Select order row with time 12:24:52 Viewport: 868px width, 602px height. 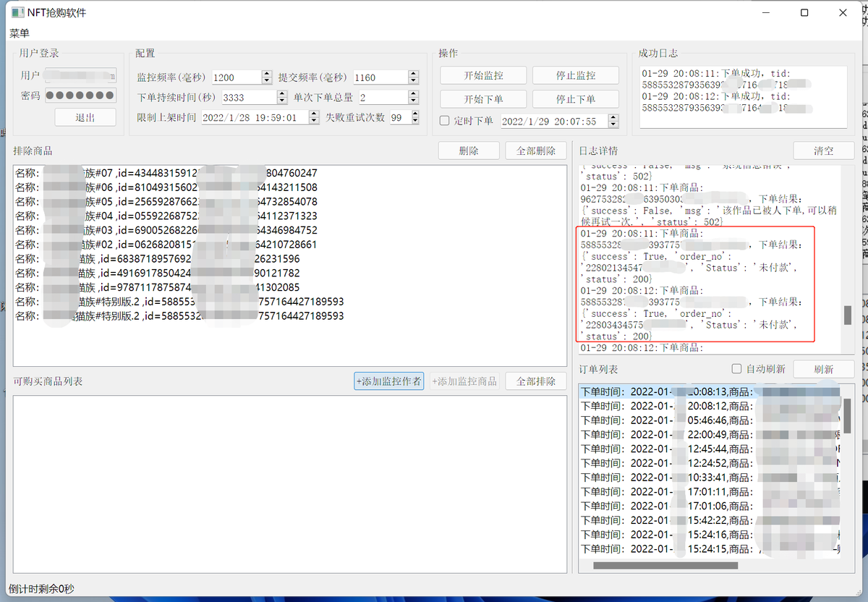[710, 463]
